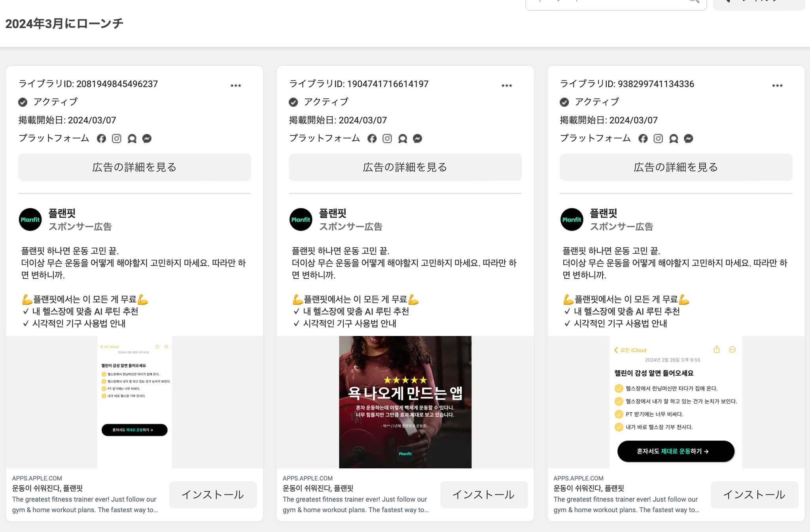
Task: View ad details for library ID 2081949845496237
Action: 134,167
